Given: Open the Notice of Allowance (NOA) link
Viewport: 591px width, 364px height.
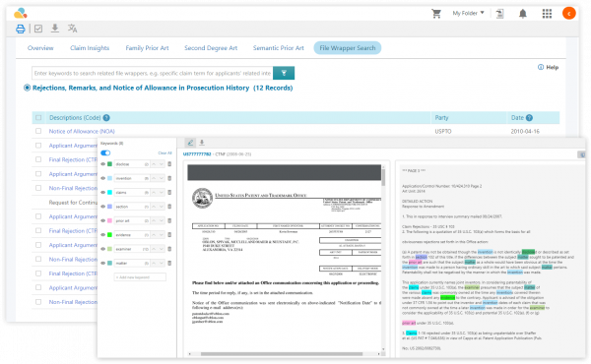Looking at the screenshot, I should pos(82,132).
